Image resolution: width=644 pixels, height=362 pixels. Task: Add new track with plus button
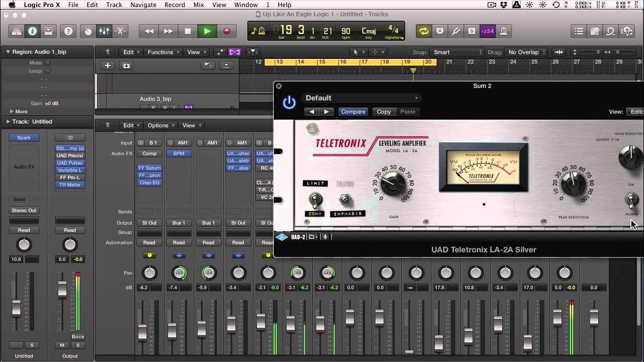(107, 65)
